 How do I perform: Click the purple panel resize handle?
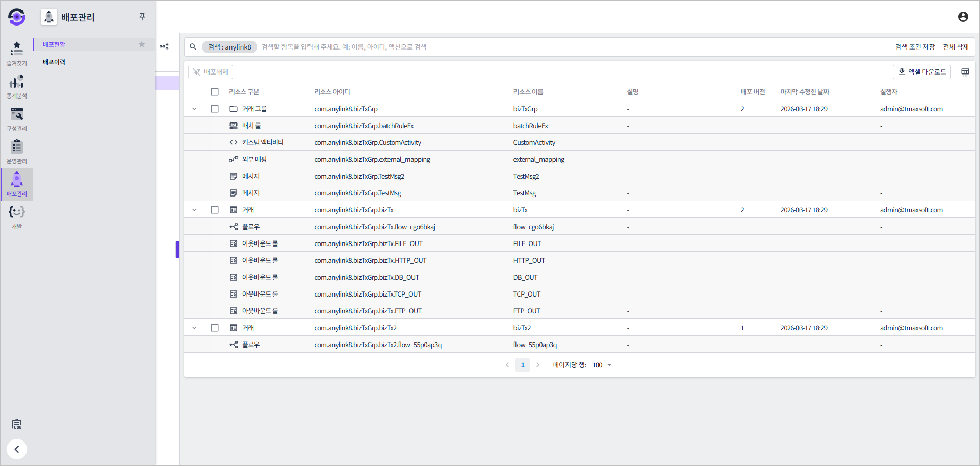(177, 250)
